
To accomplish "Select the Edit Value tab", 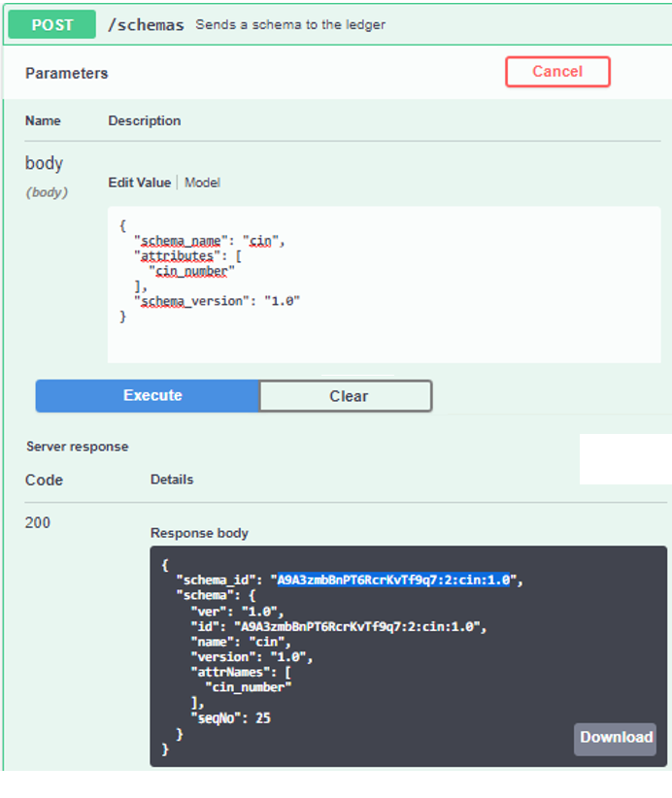I will pos(141,183).
